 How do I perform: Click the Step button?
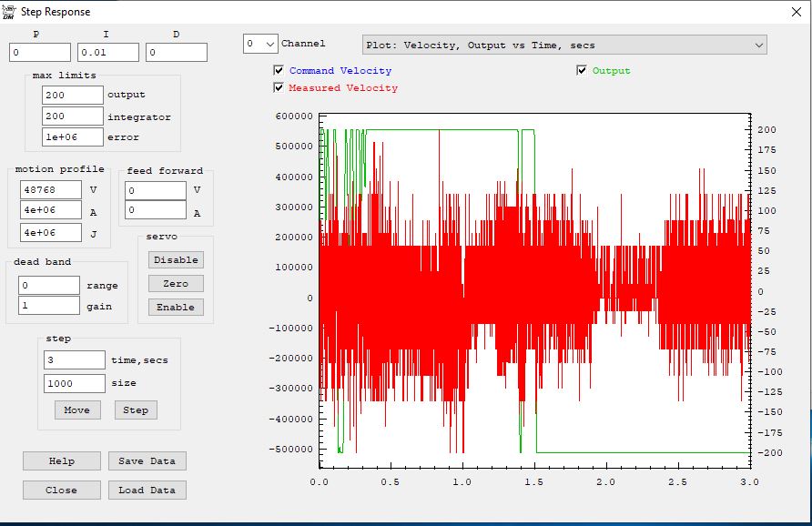pyautogui.click(x=136, y=410)
